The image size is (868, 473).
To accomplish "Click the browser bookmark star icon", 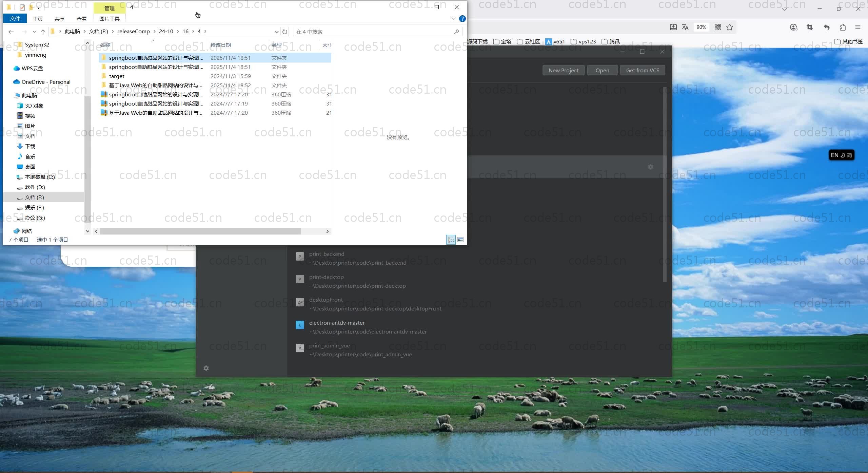I will [730, 27].
